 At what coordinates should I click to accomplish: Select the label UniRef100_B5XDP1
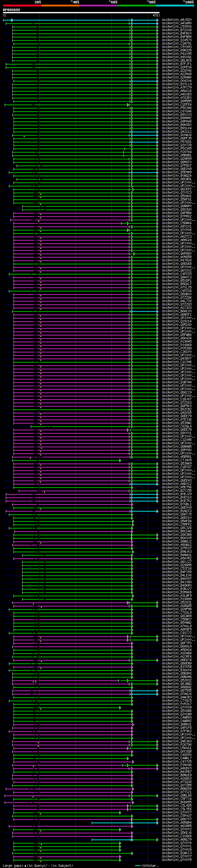[x=177, y=280]
